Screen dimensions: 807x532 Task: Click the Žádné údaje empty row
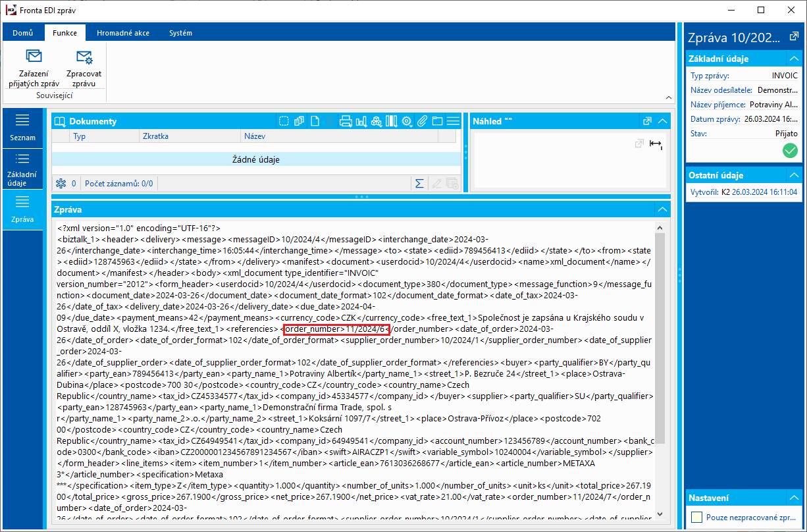[x=256, y=159]
